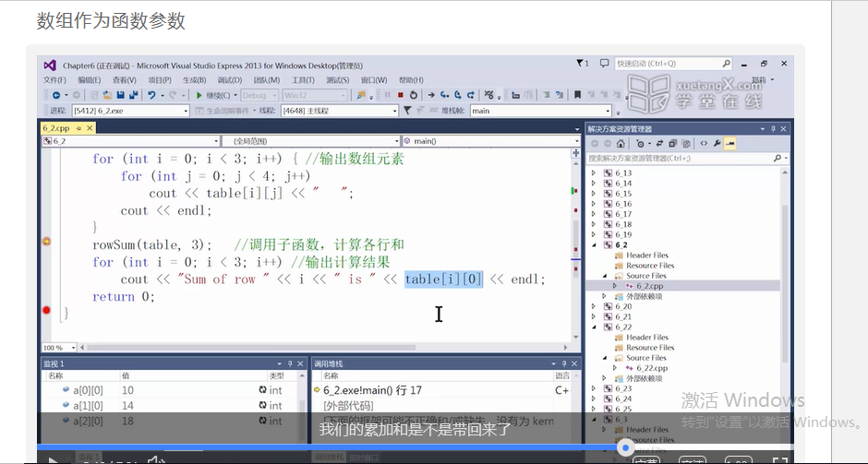868x464 pixels.
Task: Select 6_2.cpp file in Solution Explorer
Action: pyautogui.click(x=649, y=286)
